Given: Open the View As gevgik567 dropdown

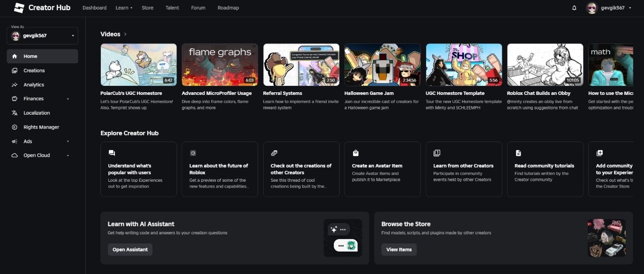Looking at the screenshot, I should tap(42, 36).
